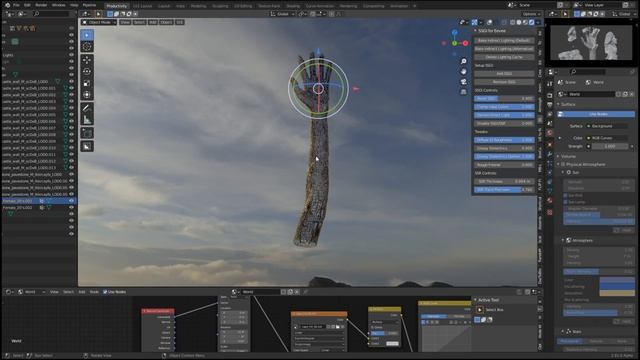Open the Output properties tab icon
This screenshot has width=640, height=360.
[550, 105]
